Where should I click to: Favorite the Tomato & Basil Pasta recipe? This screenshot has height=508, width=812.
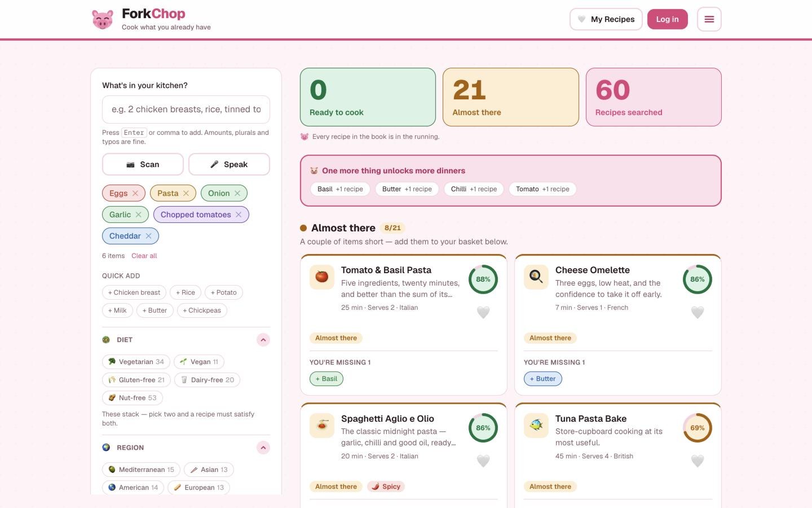[483, 312]
